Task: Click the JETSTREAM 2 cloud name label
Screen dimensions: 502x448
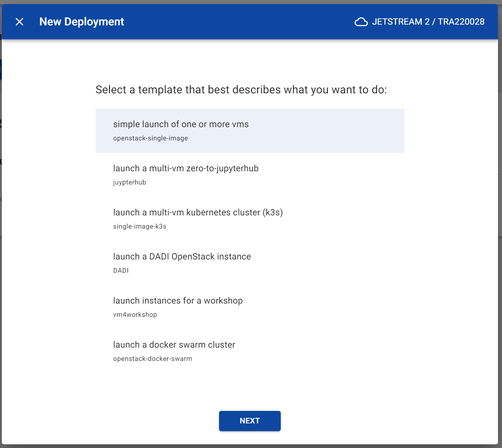Action: tap(401, 22)
